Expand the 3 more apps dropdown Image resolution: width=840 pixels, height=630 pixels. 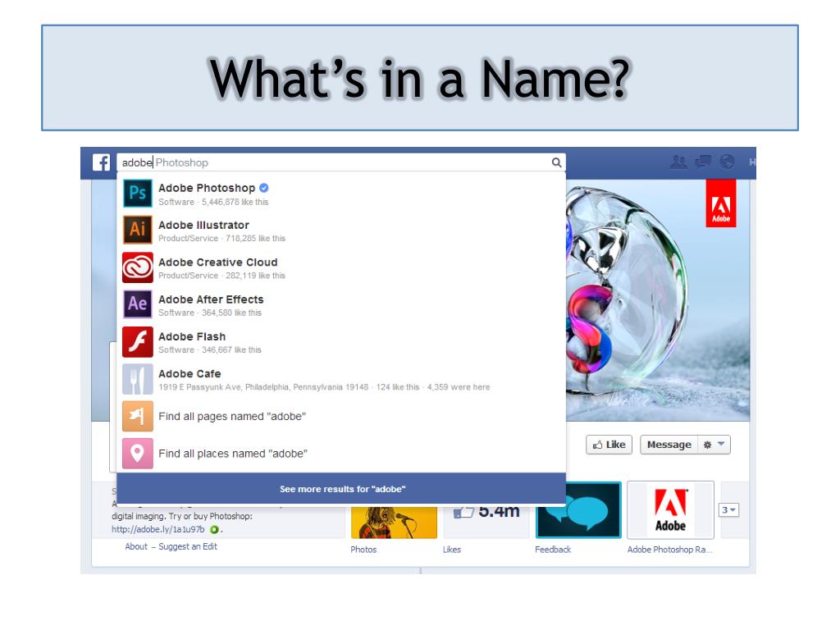pyautogui.click(x=728, y=510)
